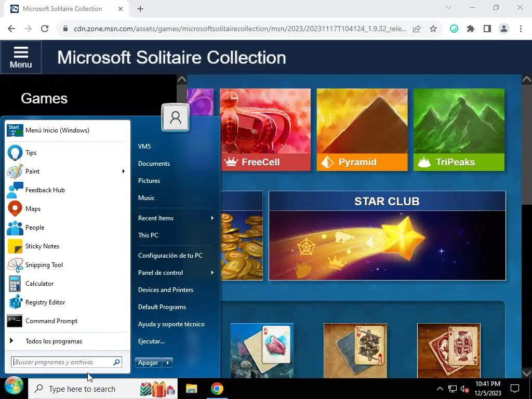Open Menú Inicio (Windows) entry

pos(66,130)
